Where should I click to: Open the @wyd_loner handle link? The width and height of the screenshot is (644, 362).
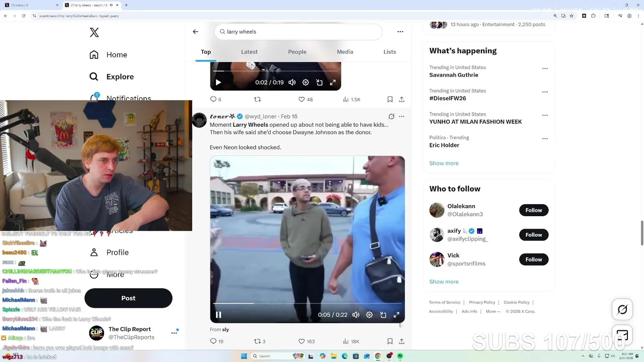[261, 117]
